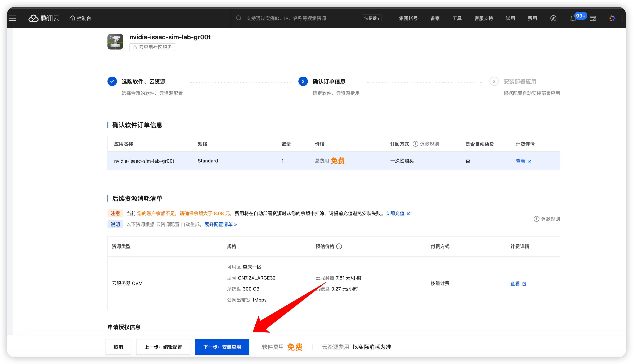Click the external link icon beside recharge now
633x364 pixels.
409,213
